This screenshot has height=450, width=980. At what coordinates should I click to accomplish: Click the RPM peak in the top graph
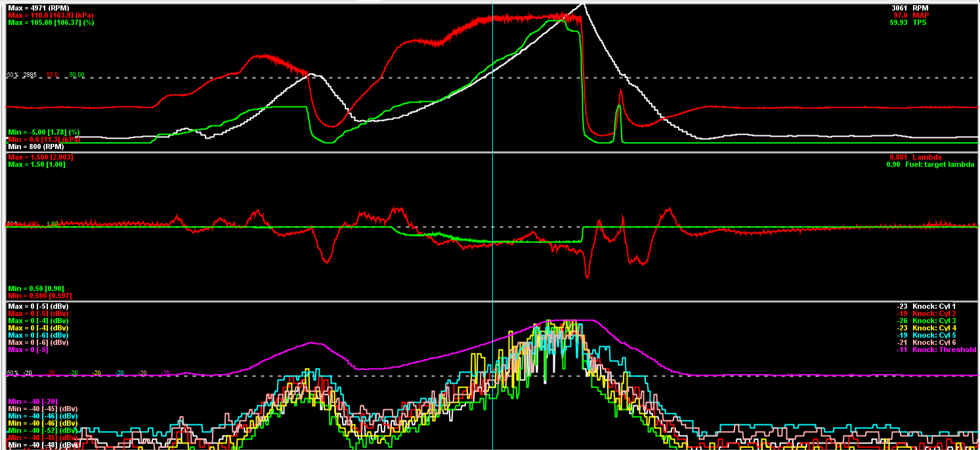point(582,5)
